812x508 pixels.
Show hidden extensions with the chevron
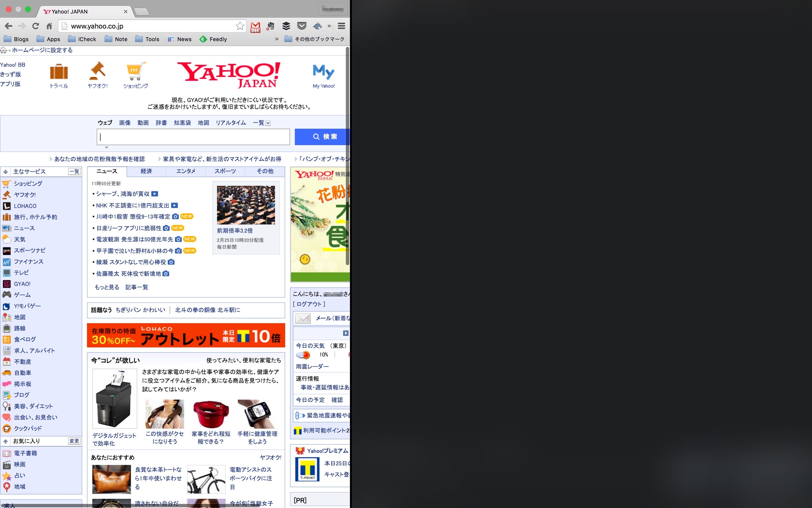coord(329,26)
